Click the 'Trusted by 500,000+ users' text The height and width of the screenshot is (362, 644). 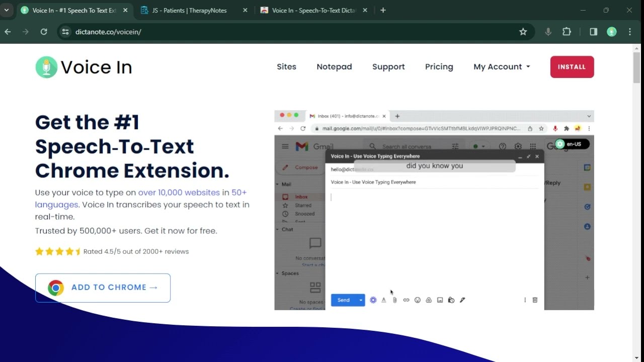(89, 231)
